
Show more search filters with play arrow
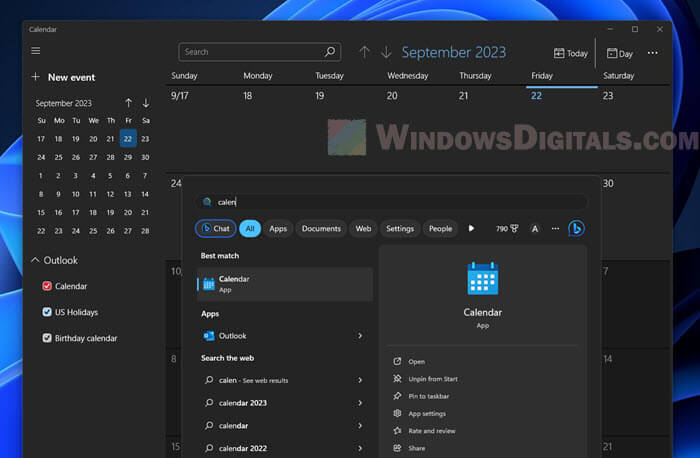(471, 229)
